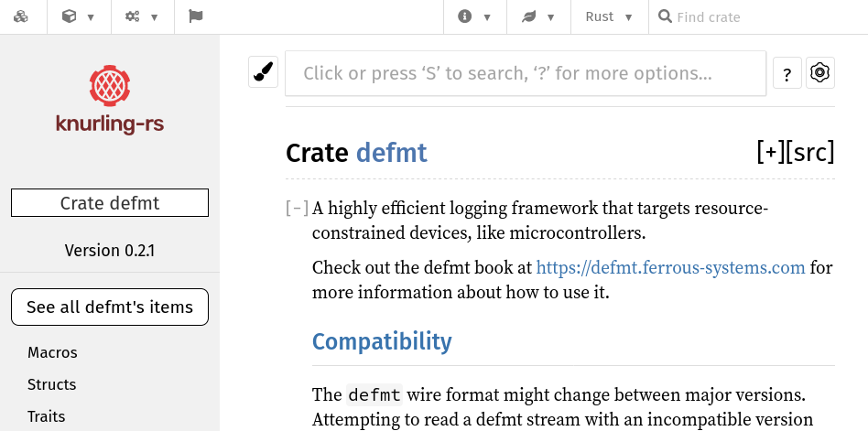Image resolution: width=868 pixels, height=431 pixels.
Task: Click the Find crate search field
Action: (760, 16)
